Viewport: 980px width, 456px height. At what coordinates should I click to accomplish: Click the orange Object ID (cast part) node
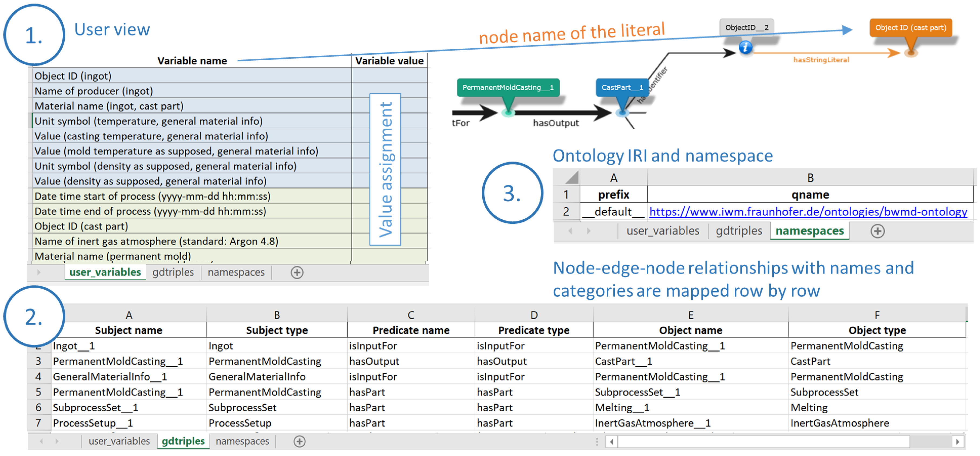910,28
